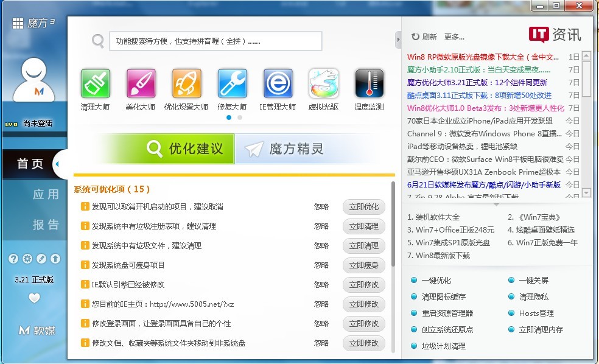The width and height of the screenshot is (599, 364).
Task: Select 应用 in the left navigation
Action: click(x=46, y=194)
